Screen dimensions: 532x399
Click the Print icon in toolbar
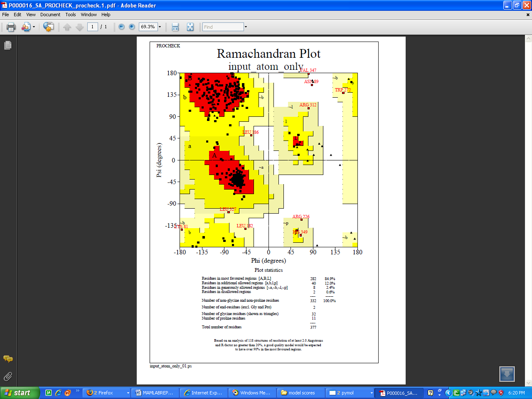point(11,27)
